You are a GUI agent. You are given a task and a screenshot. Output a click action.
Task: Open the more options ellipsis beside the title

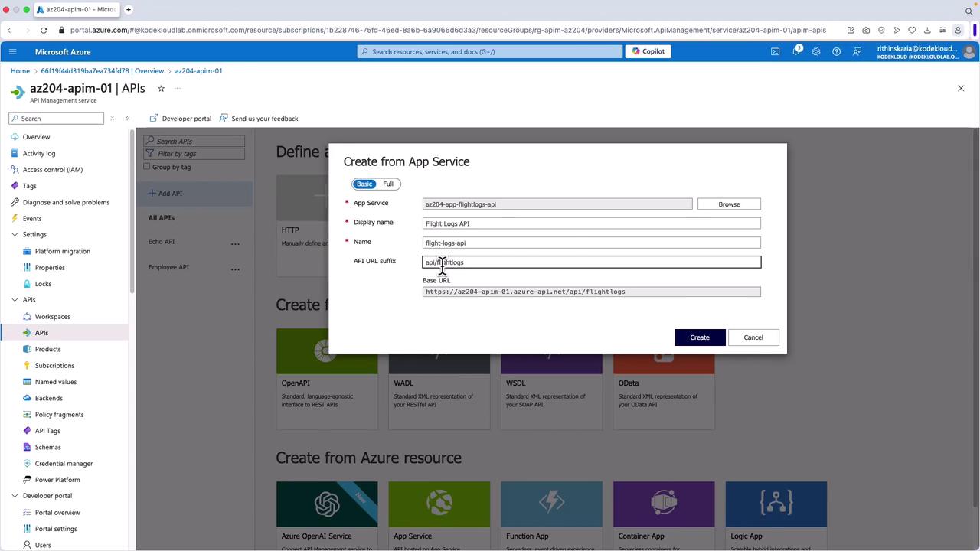pos(178,89)
